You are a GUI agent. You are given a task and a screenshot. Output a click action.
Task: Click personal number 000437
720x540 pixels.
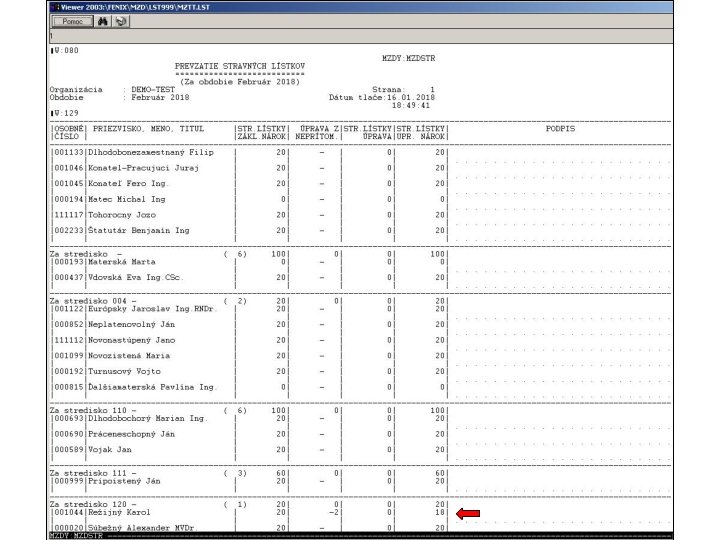point(69,277)
